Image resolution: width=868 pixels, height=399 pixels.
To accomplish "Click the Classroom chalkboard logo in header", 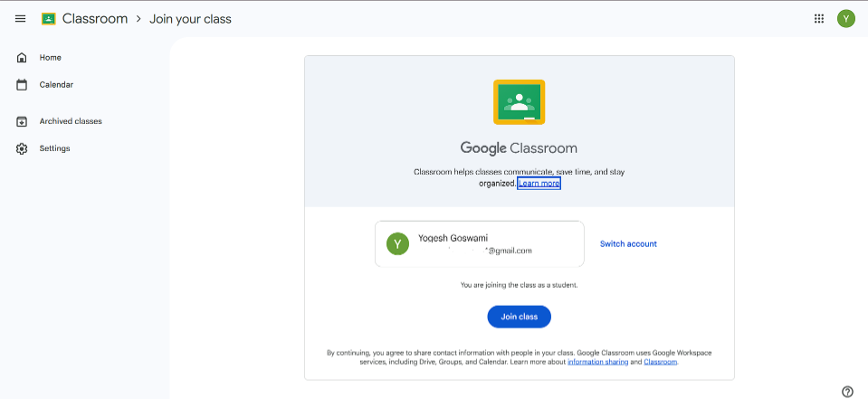I will click(x=49, y=19).
